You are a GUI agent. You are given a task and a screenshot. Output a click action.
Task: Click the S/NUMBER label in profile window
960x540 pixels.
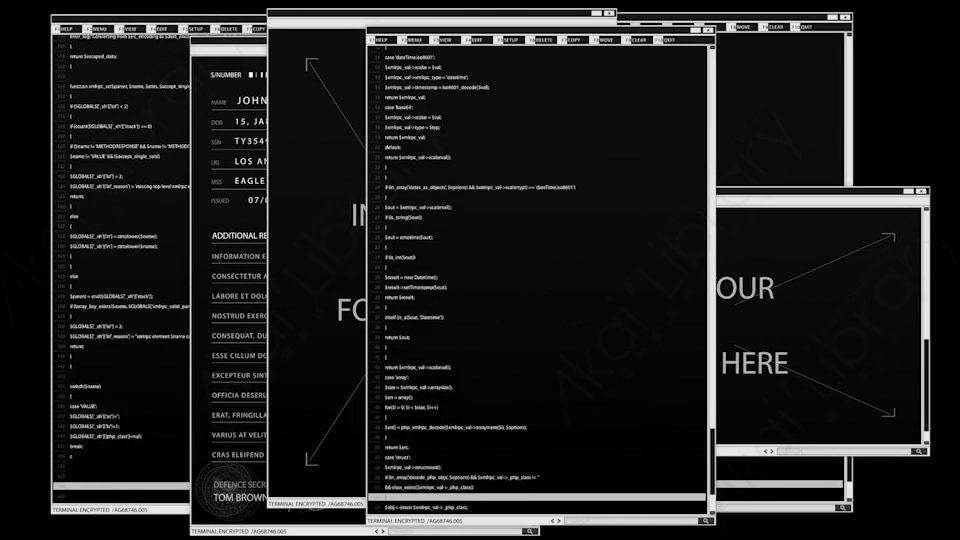pos(226,75)
